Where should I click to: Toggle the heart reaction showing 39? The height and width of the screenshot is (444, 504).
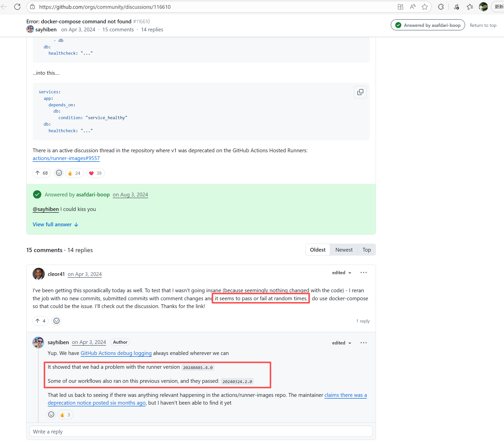[x=95, y=173]
